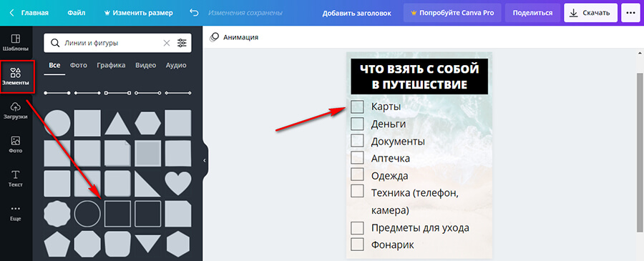Image resolution: width=644 pixels, height=261 pixels.
Task: Click the Поделиться share button
Action: pyautogui.click(x=532, y=13)
